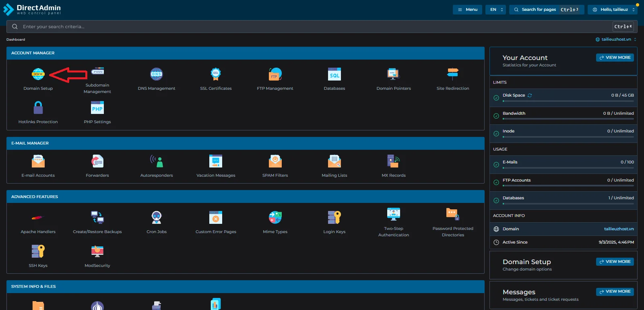Open E-mail Accounts icon

tap(38, 161)
